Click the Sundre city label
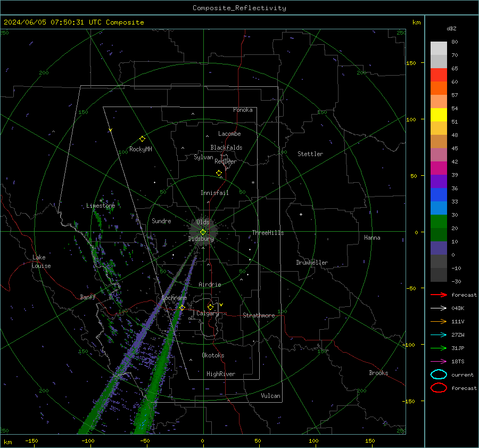This screenshot has width=479, height=448. [x=161, y=221]
